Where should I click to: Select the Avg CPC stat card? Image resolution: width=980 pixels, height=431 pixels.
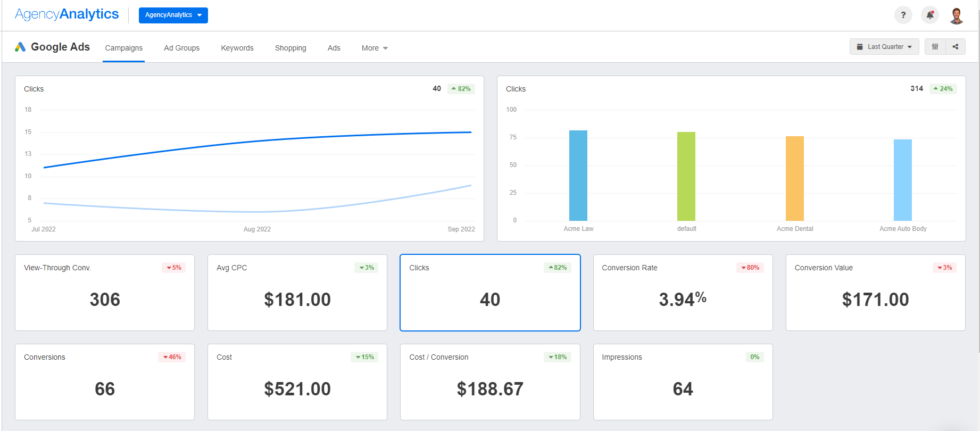[x=297, y=293]
